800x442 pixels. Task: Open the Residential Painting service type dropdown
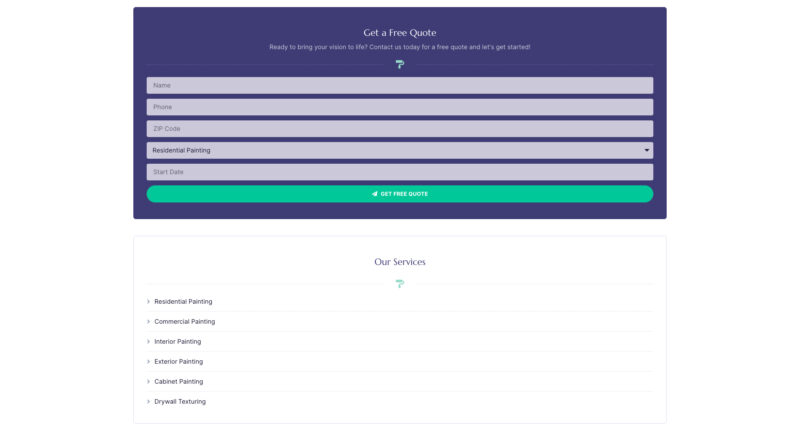[x=399, y=150]
